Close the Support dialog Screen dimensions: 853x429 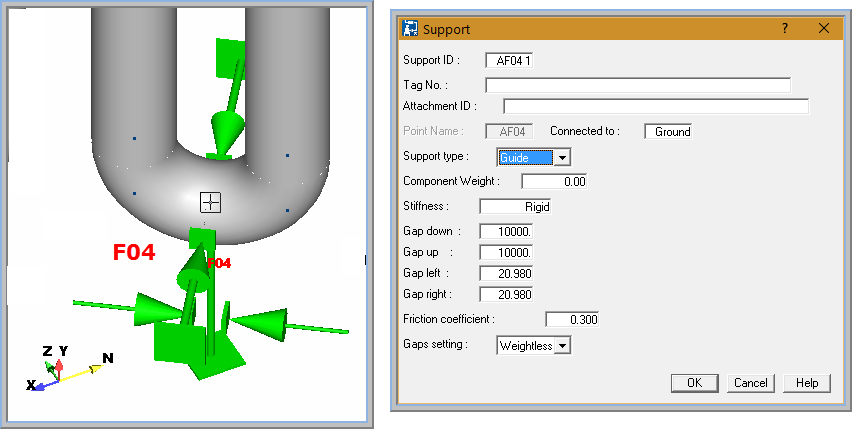click(824, 28)
